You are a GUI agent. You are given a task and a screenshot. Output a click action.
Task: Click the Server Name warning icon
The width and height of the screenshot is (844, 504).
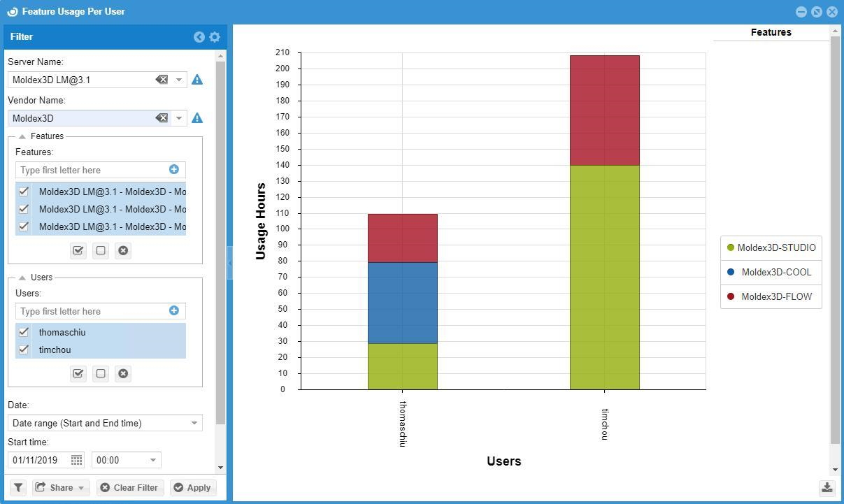(197, 80)
